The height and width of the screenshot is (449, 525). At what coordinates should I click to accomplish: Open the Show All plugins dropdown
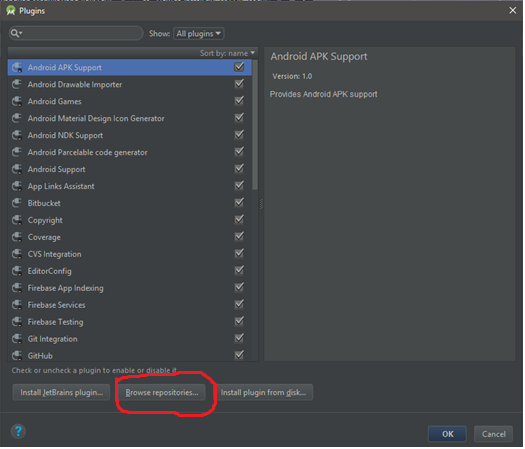(199, 33)
